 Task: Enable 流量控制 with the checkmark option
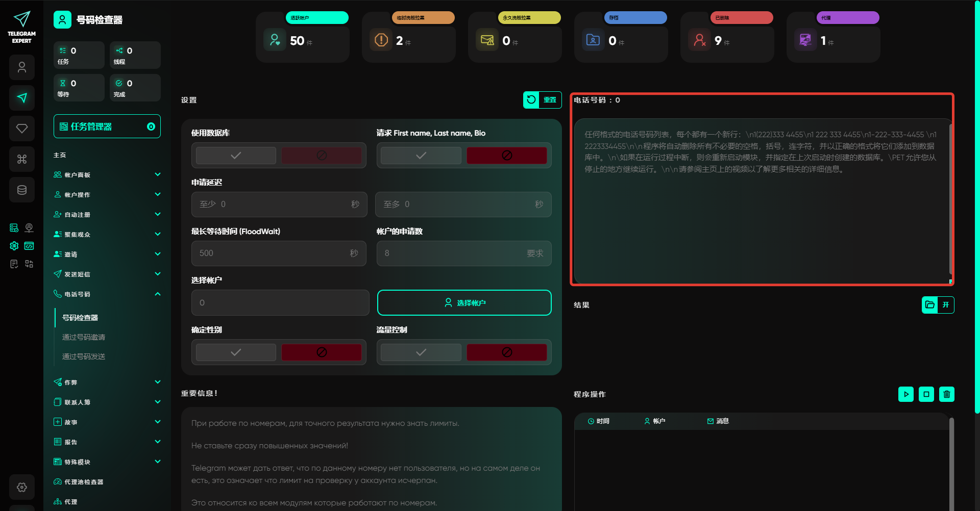pyautogui.click(x=421, y=352)
